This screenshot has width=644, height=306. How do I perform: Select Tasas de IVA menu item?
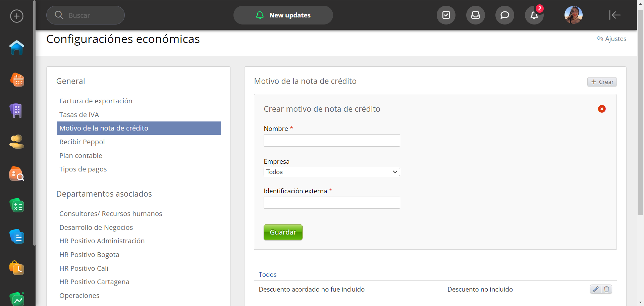[79, 115]
